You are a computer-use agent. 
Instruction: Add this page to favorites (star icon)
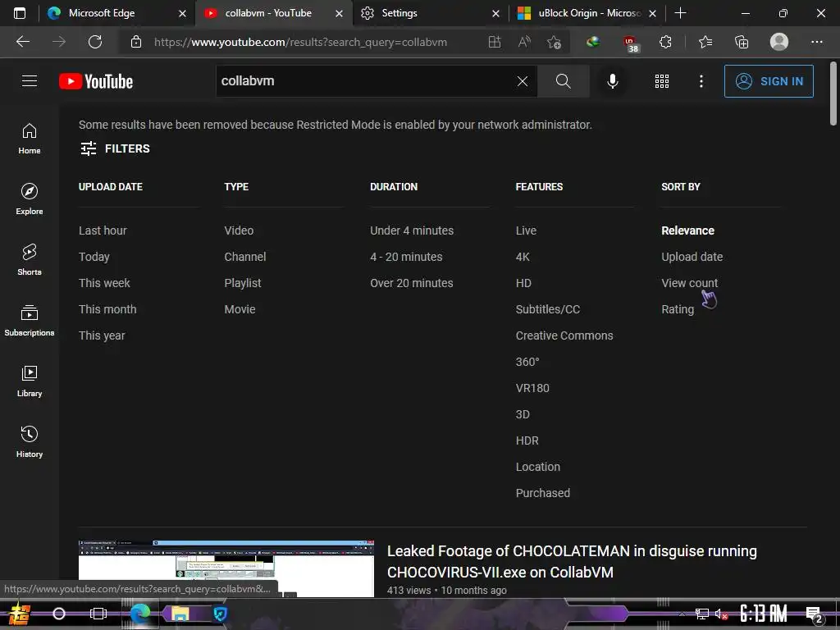554,42
